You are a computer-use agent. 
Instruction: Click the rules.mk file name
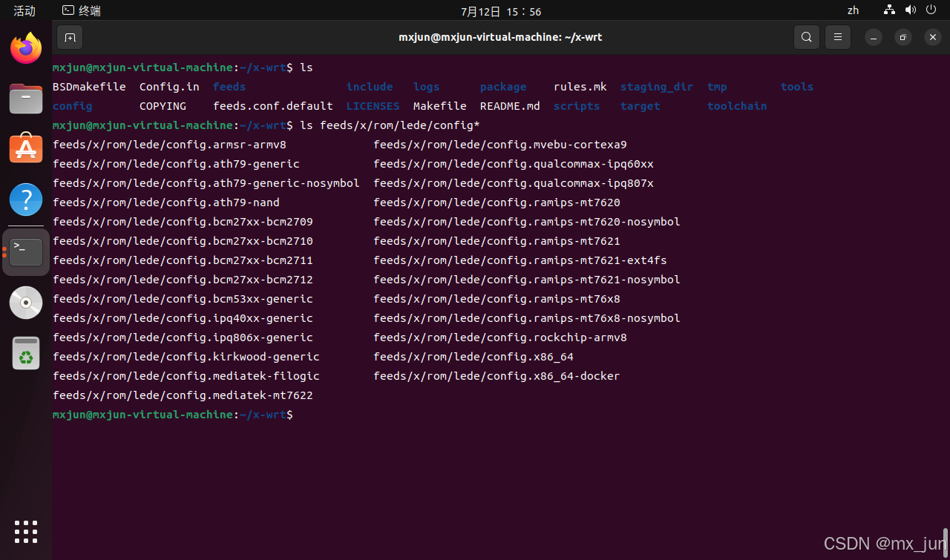click(580, 87)
